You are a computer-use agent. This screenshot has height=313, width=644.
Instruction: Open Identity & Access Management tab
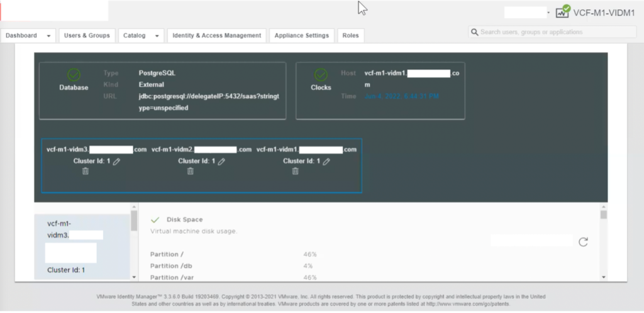217,36
